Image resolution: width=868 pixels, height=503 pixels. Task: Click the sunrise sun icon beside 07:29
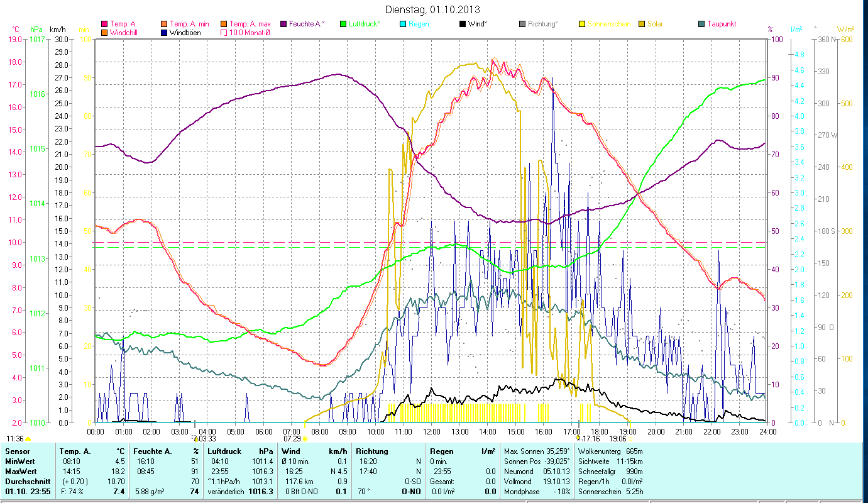[x=305, y=438]
